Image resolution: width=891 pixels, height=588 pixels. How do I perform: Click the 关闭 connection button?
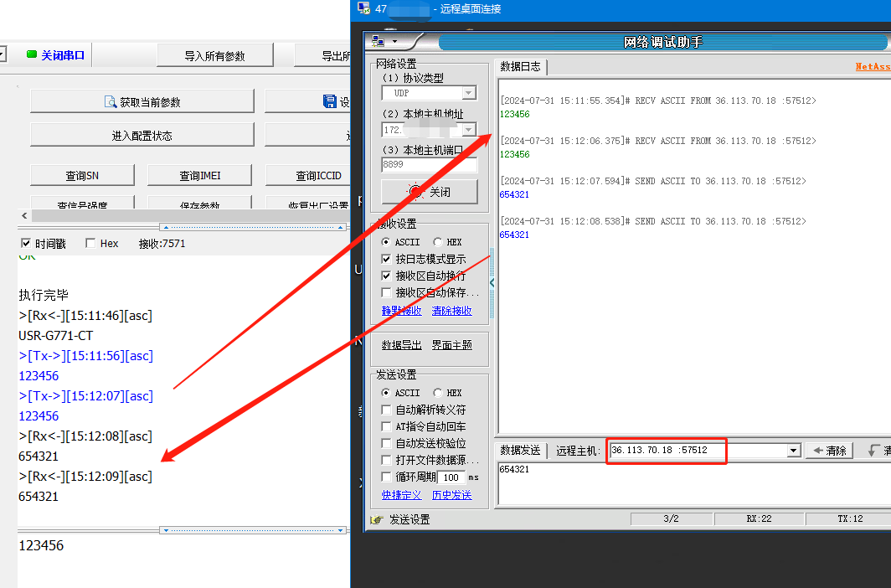click(x=429, y=192)
